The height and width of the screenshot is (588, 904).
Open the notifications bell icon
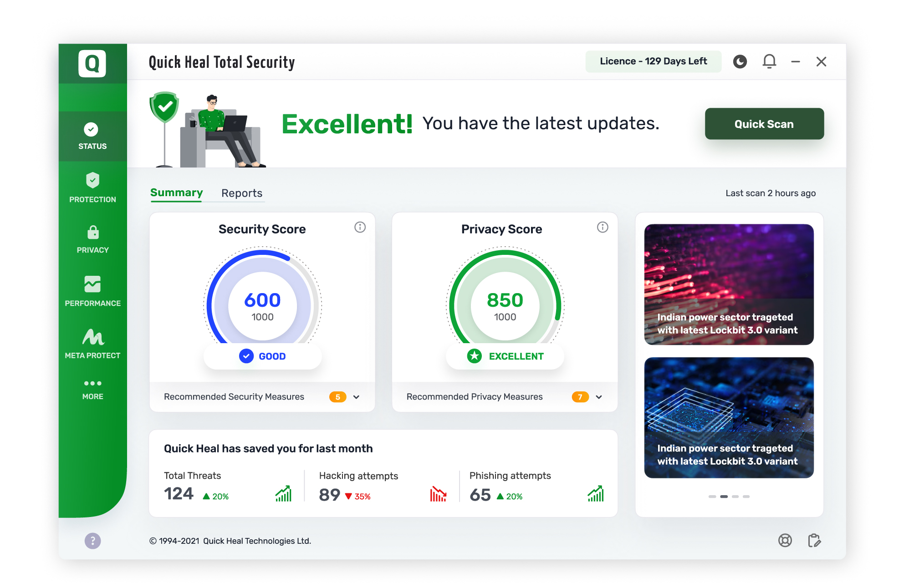coord(769,61)
